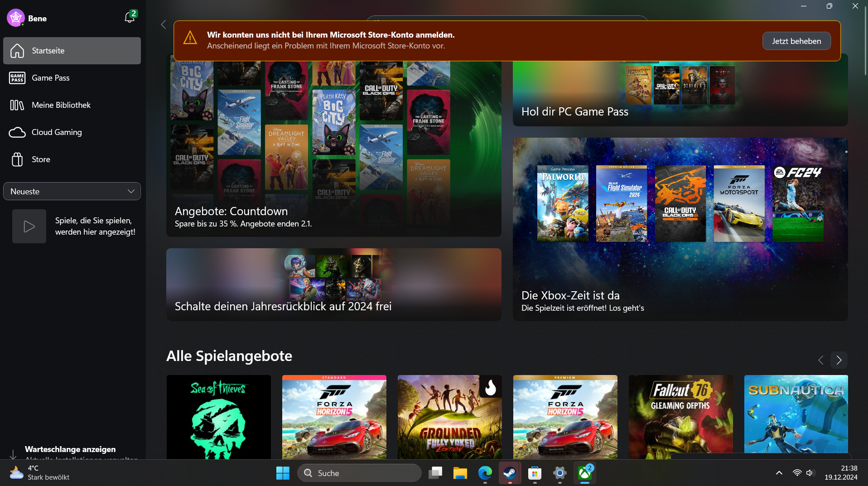The width and height of the screenshot is (868, 486).
Task: Go back using the arrow beside the warning banner
Action: [164, 24]
